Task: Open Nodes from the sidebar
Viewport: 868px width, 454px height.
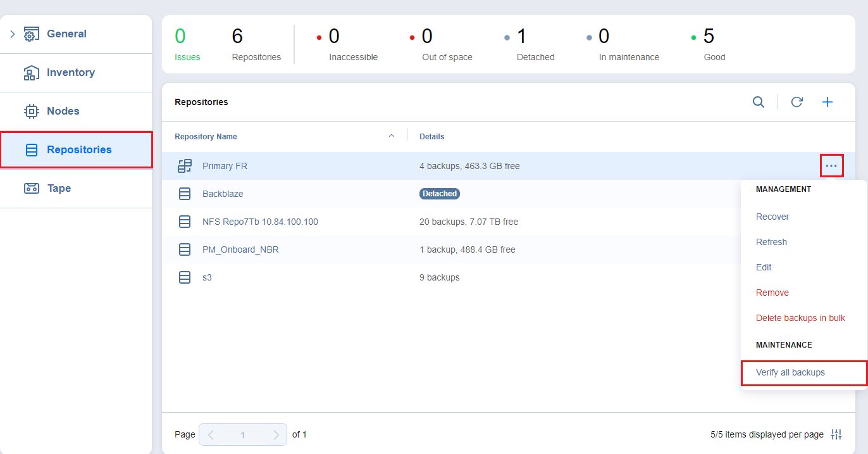Action: 63,111
